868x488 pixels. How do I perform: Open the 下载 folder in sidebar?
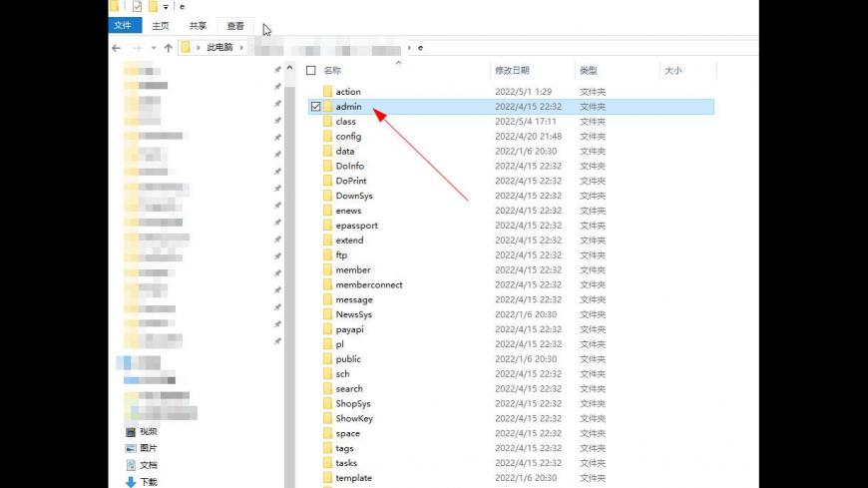tap(148, 481)
